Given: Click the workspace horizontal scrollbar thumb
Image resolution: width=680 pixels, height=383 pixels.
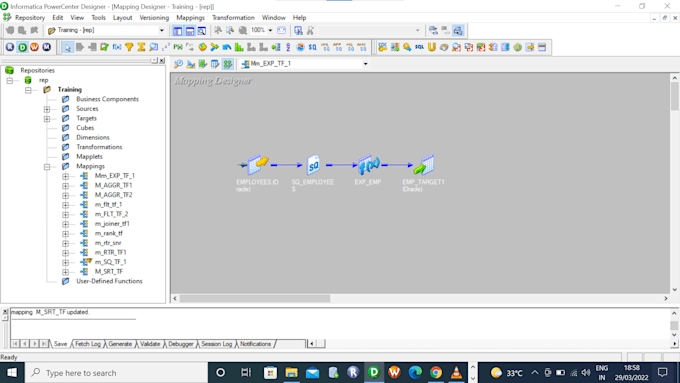Looking at the screenshot, I should (255, 298).
